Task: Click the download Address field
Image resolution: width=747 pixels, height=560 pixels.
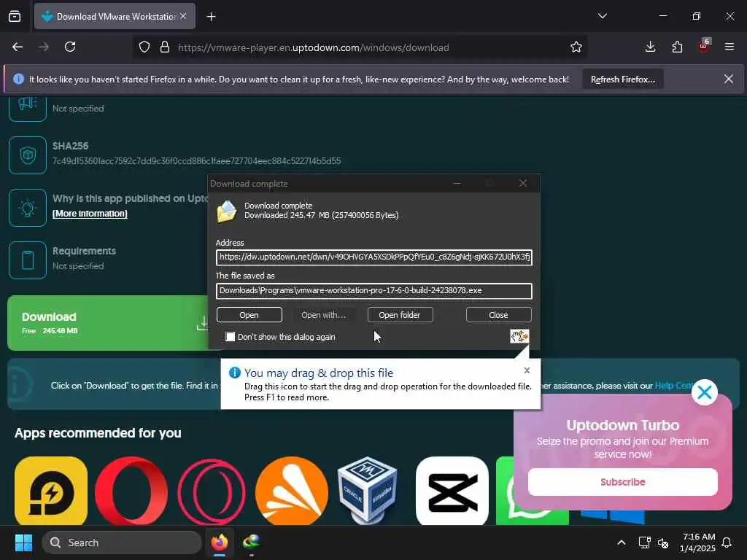Action: point(374,257)
